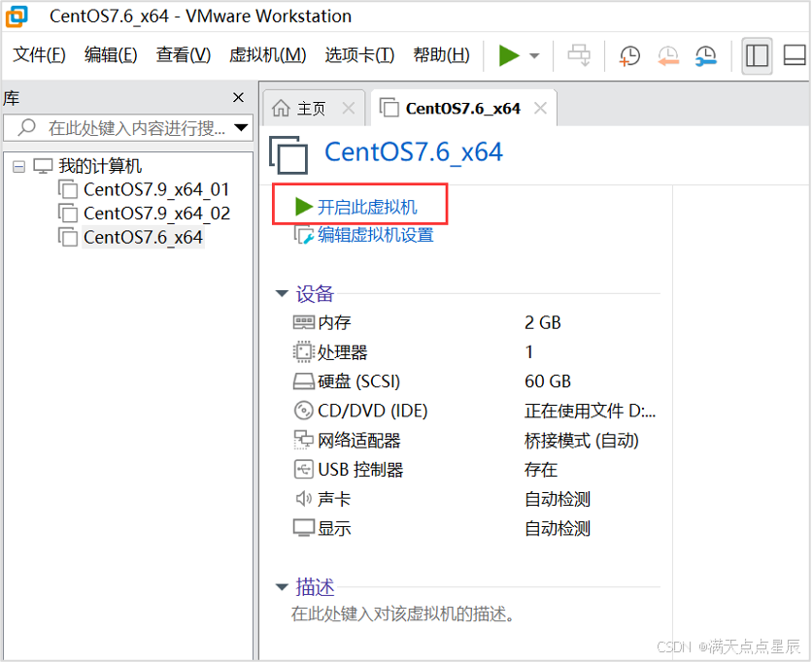Click the home icon on 主页 tab
Screen dimensions: 812x662
(281, 108)
